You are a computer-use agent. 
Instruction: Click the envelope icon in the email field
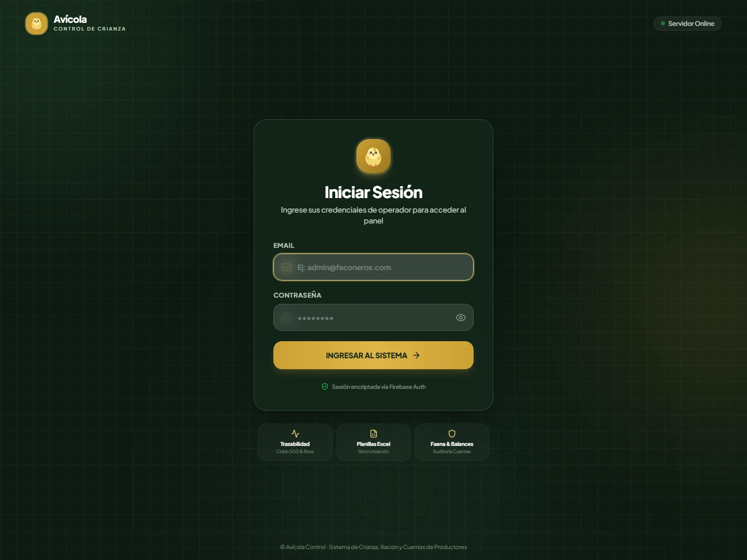[286, 267]
